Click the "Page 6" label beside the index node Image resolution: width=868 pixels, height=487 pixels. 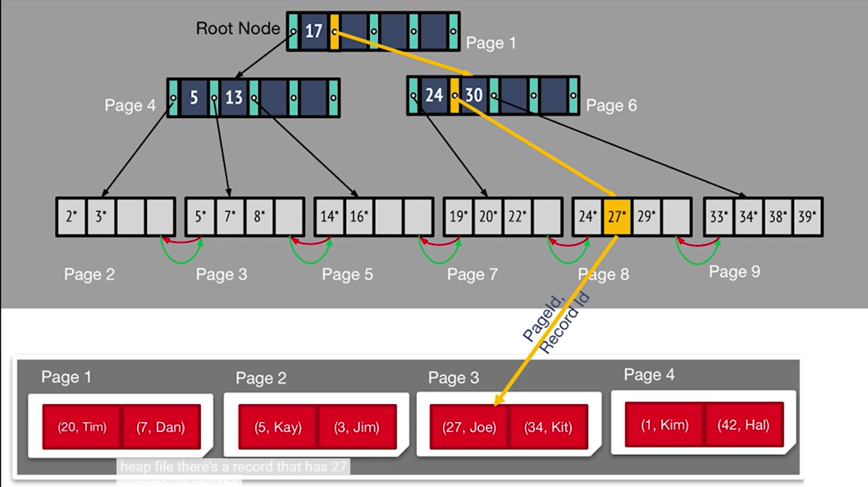tap(611, 105)
